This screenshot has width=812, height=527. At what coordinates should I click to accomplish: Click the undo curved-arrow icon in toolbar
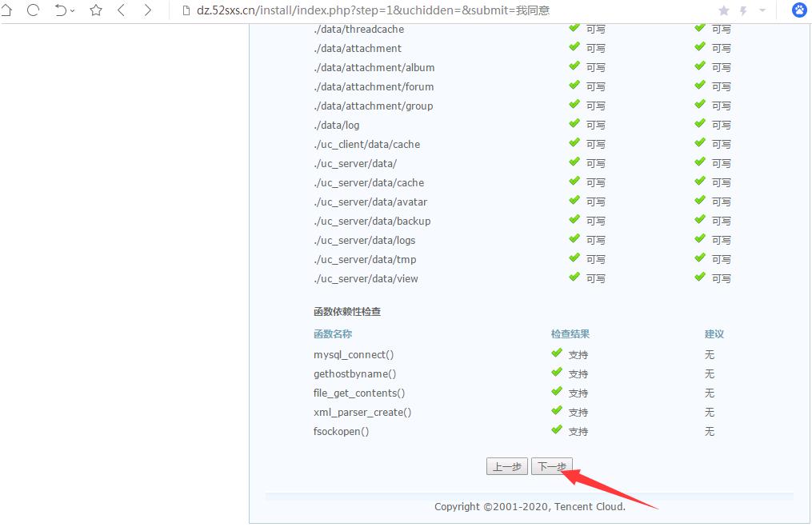[x=61, y=10]
